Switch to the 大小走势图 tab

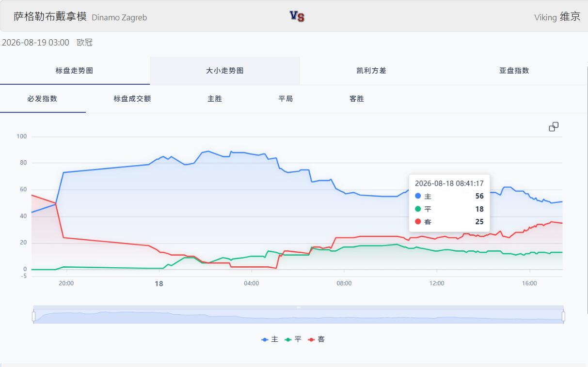tap(225, 71)
